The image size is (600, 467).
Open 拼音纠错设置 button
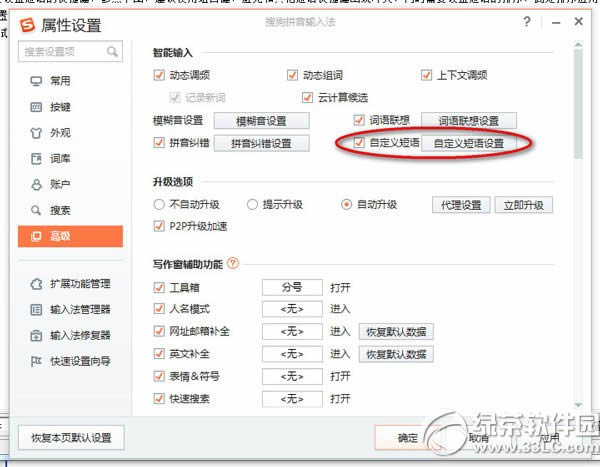tap(262, 144)
